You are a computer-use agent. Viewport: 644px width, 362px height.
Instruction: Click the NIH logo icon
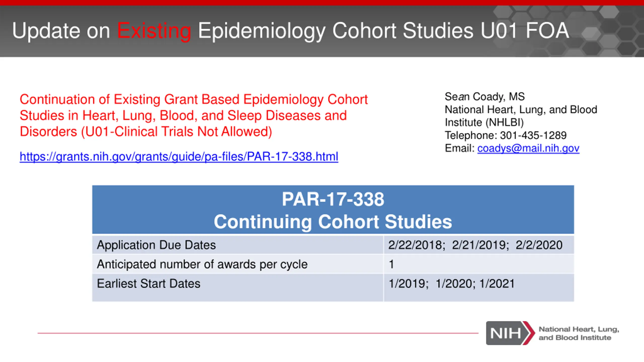[x=510, y=333]
